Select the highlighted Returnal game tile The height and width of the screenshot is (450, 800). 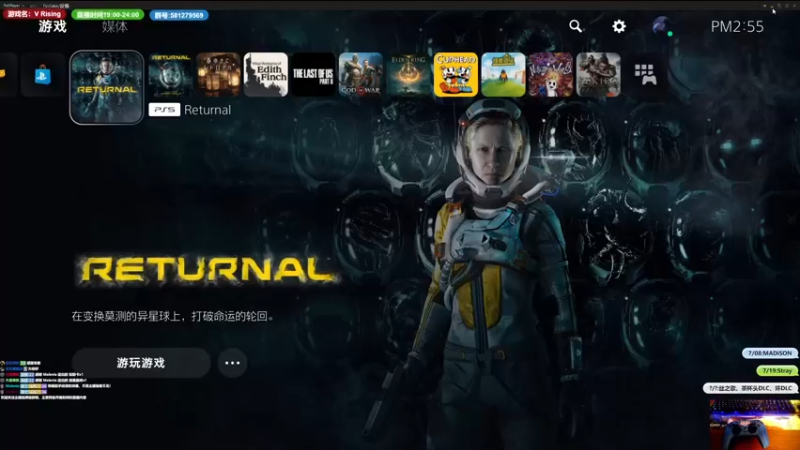click(107, 87)
